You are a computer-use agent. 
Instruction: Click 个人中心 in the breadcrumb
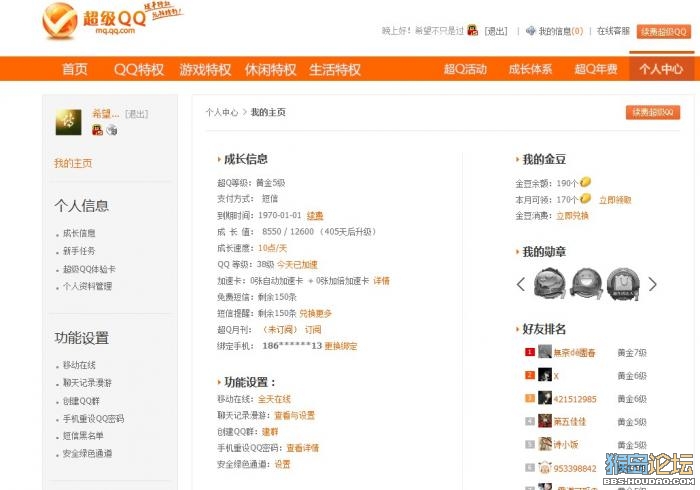222,112
